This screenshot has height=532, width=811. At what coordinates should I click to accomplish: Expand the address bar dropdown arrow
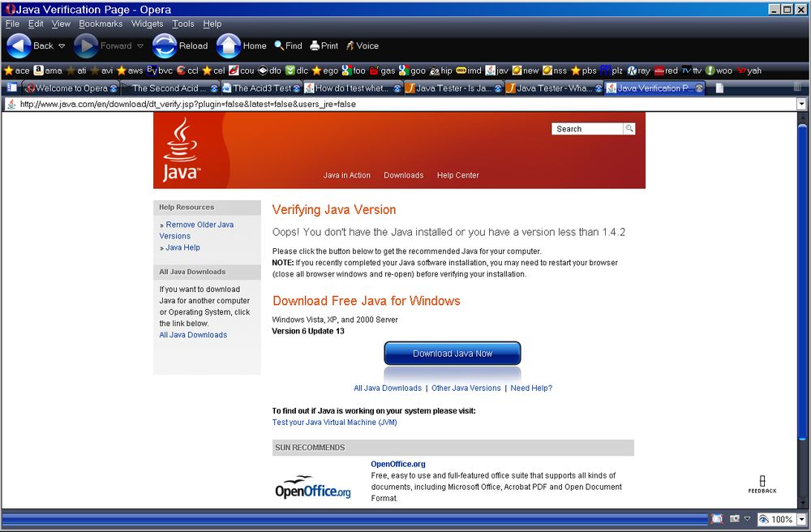coord(801,104)
